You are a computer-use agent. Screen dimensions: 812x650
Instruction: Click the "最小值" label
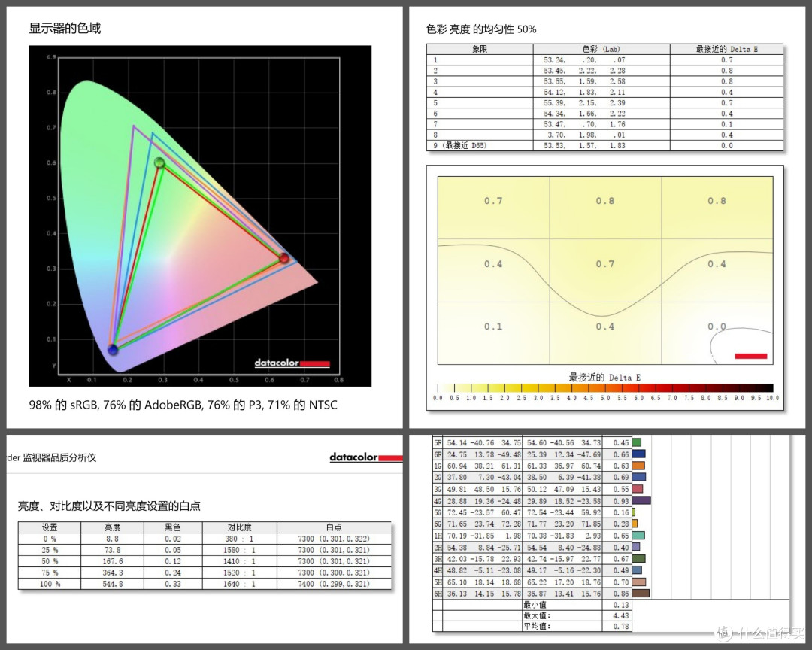click(x=535, y=604)
